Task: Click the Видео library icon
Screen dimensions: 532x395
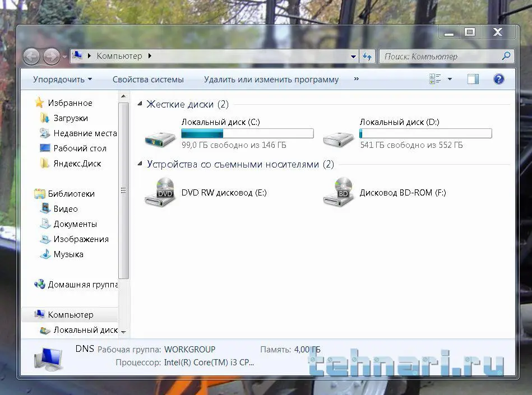Action: click(x=45, y=208)
